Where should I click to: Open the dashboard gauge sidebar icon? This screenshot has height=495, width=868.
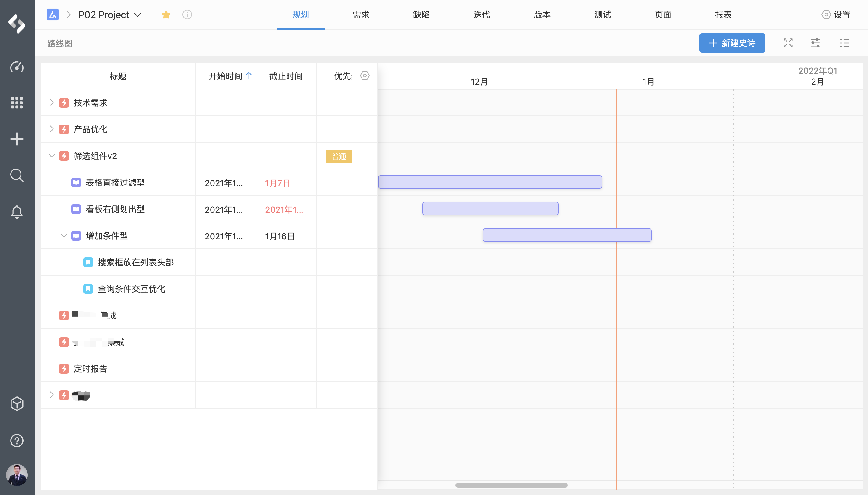[17, 66]
